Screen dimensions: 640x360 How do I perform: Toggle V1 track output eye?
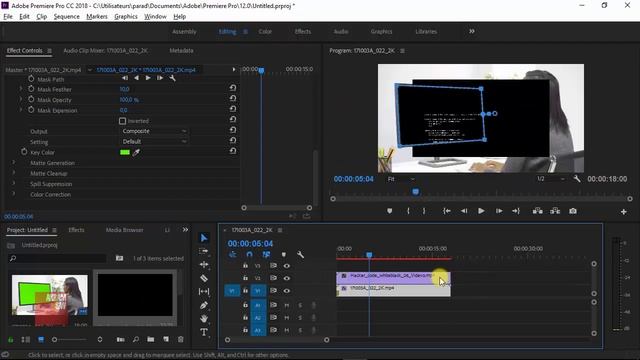tap(287, 291)
